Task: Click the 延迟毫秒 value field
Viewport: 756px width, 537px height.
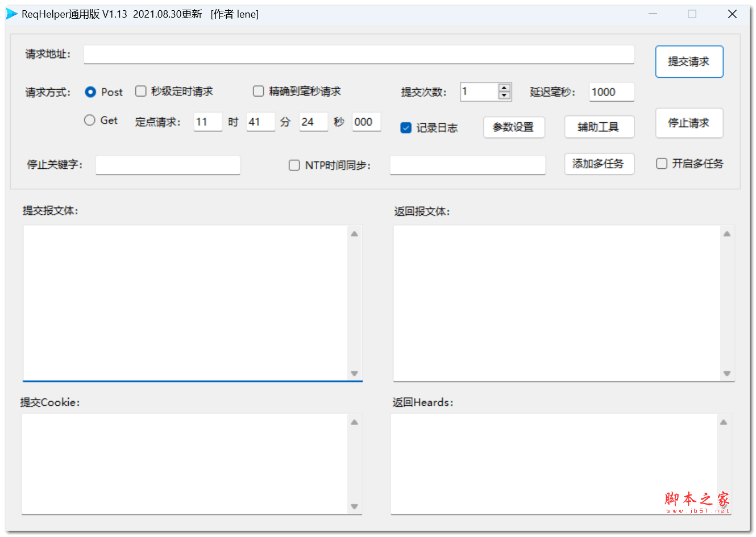Action: click(x=611, y=91)
